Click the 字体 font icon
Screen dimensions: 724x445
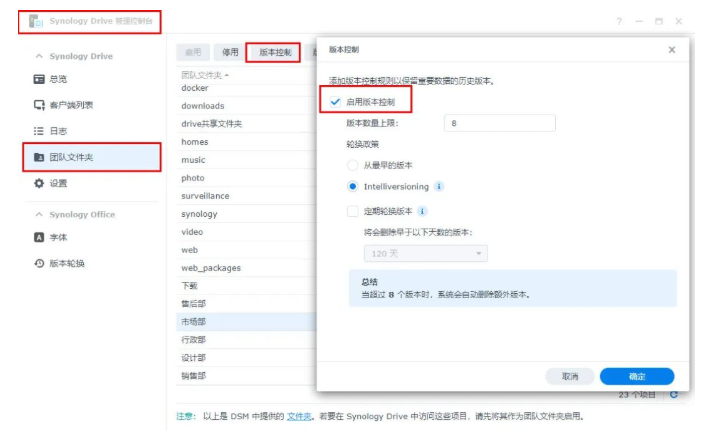(x=39, y=237)
